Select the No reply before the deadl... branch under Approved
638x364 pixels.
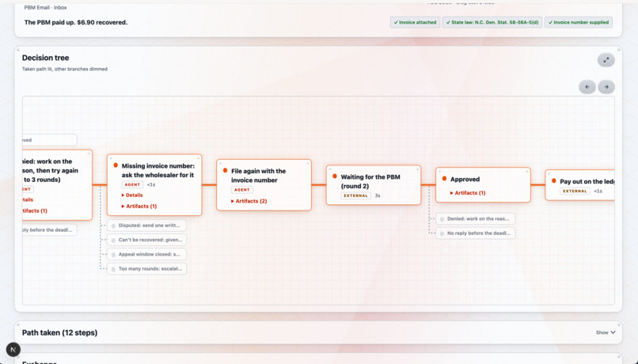475,233
